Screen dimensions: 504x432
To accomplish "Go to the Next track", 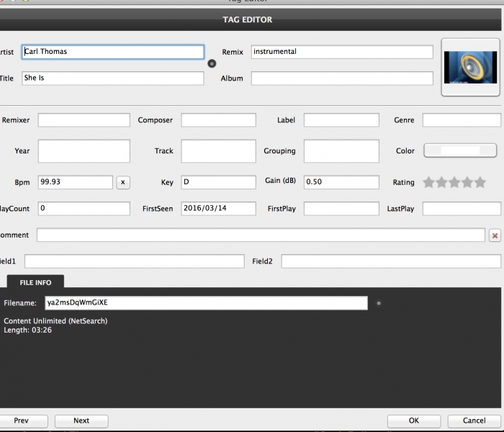I will (x=81, y=420).
